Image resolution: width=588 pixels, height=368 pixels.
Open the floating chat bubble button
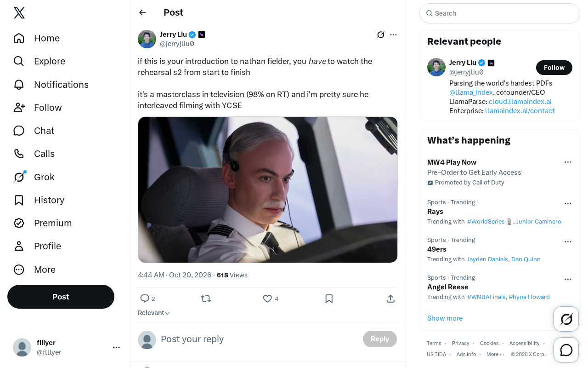click(566, 350)
